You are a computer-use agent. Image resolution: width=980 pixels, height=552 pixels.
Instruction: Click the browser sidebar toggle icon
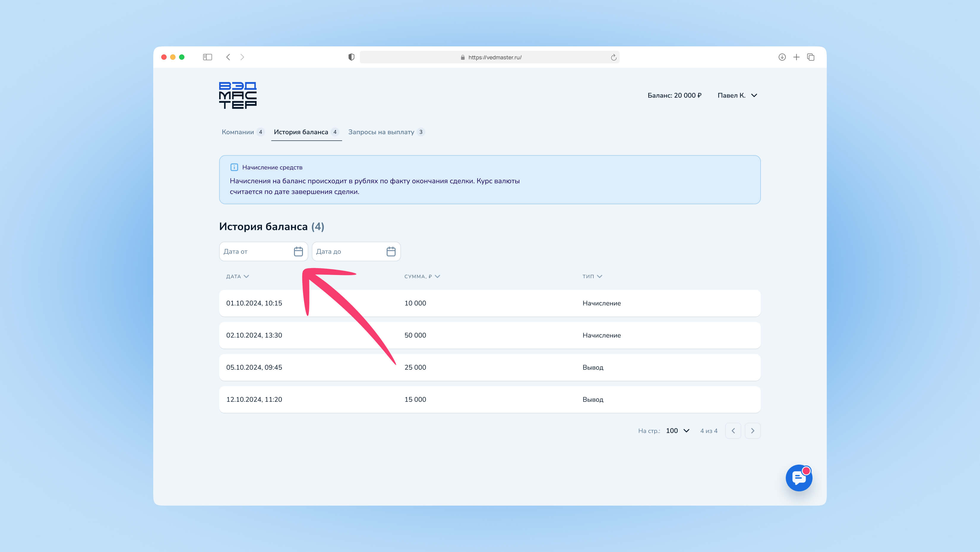207,57
